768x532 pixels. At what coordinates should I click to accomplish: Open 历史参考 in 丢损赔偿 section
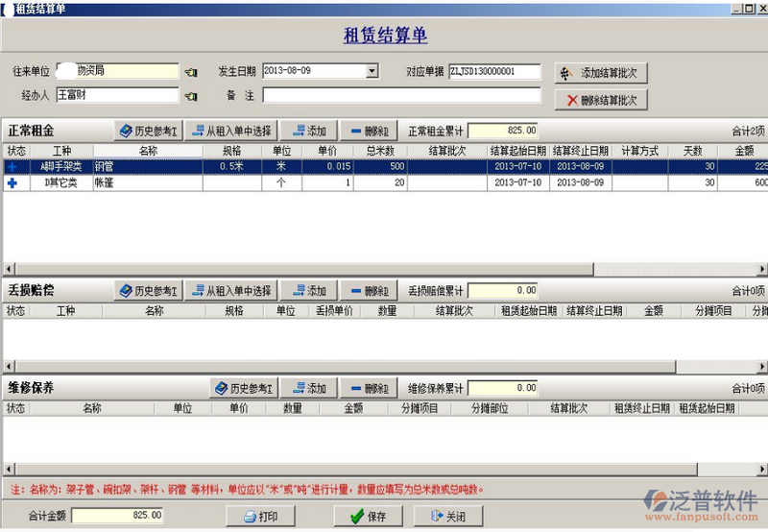pyautogui.click(x=148, y=290)
